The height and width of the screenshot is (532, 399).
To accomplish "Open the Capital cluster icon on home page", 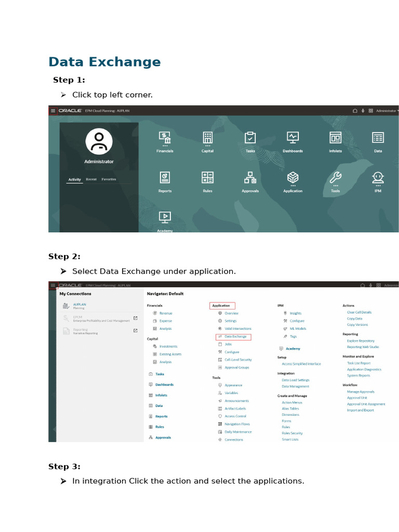I will (x=208, y=138).
